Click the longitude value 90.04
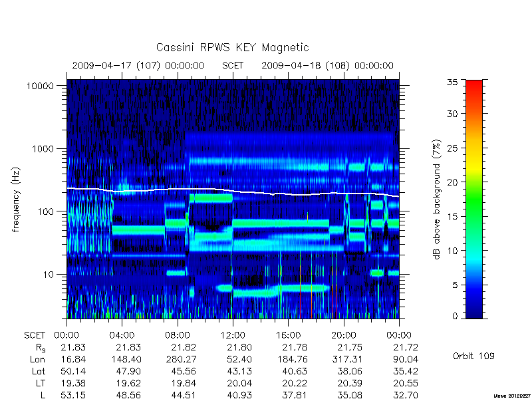The height and width of the screenshot is (399, 532). pyautogui.click(x=405, y=359)
